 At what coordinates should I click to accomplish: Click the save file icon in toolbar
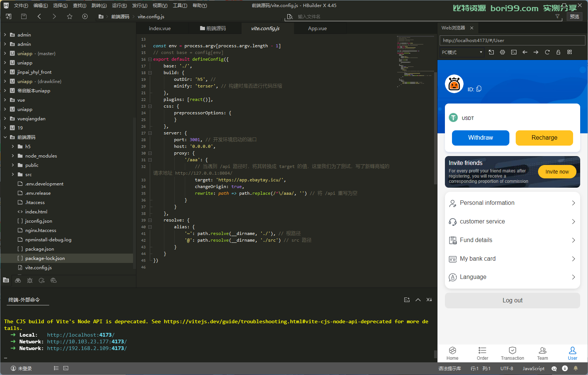pos(24,16)
